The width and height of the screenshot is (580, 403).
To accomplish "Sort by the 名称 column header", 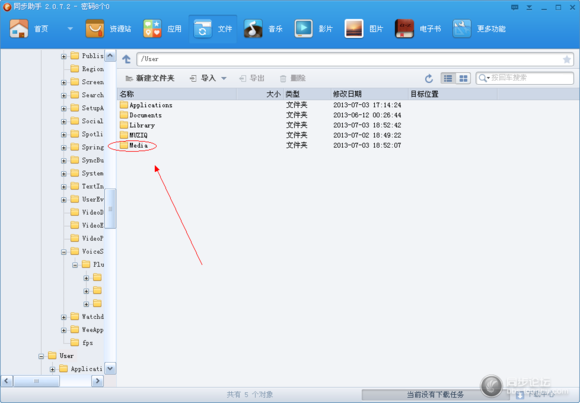I will [177, 94].
